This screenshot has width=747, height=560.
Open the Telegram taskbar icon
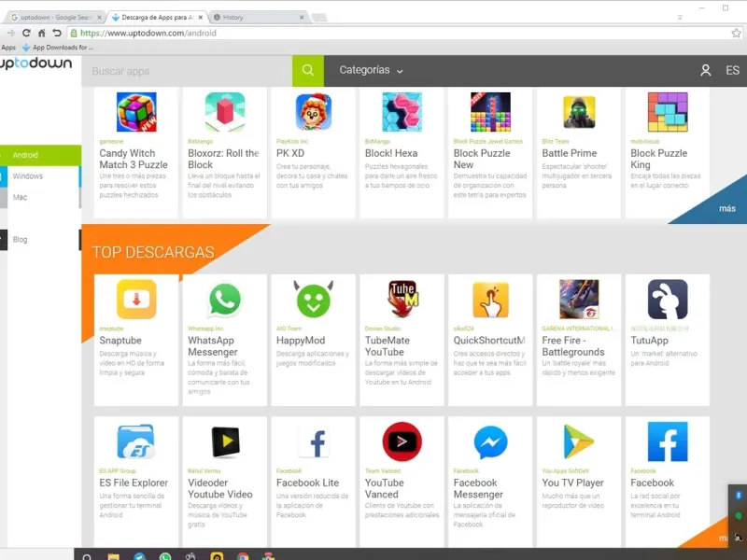[x=139, y=556]
